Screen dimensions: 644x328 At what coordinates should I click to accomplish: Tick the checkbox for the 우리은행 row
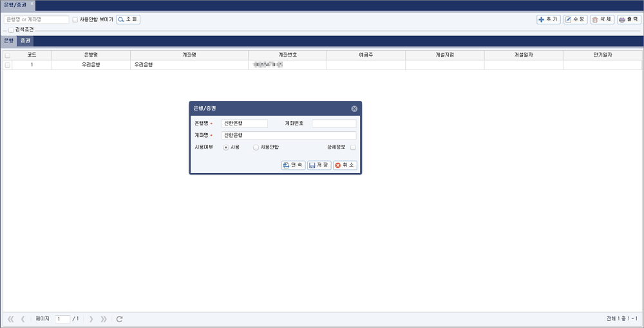[x=8, y=65]
